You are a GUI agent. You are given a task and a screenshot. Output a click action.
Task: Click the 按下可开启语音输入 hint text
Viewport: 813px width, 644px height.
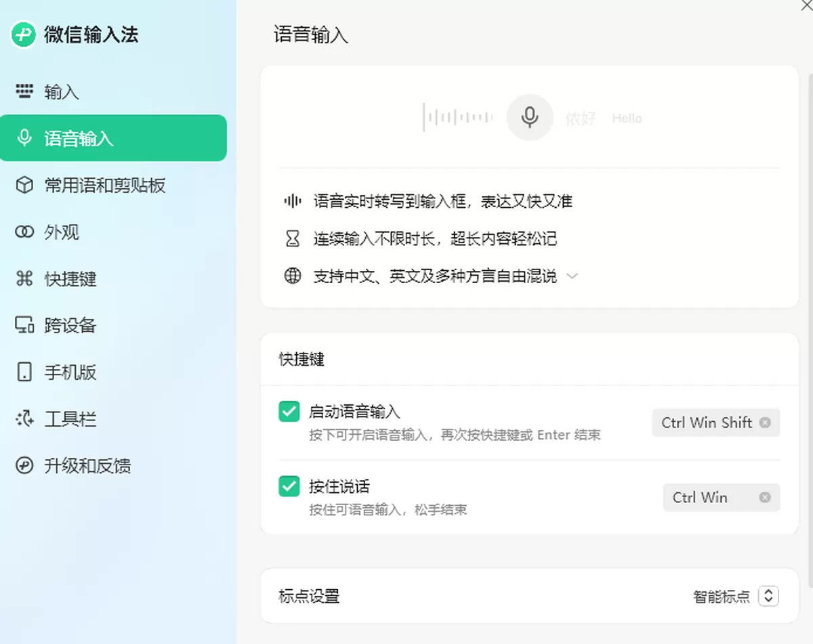(x=455, y=435)
